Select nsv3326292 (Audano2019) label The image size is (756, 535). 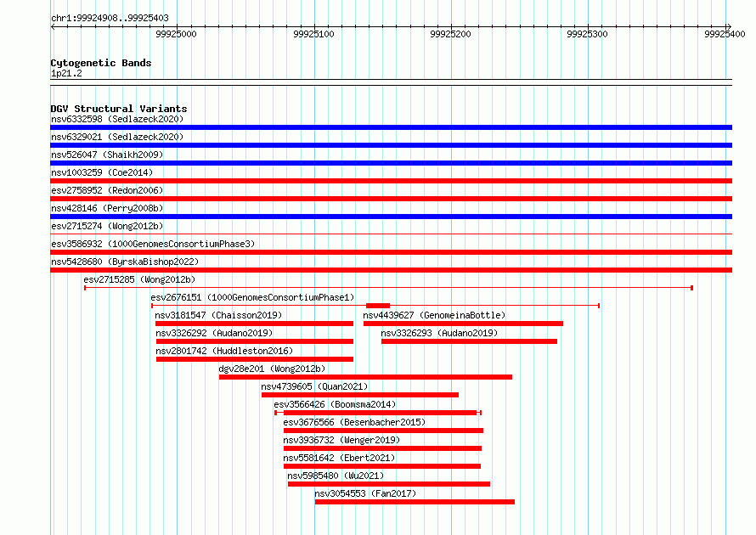[x=214, y=333]
